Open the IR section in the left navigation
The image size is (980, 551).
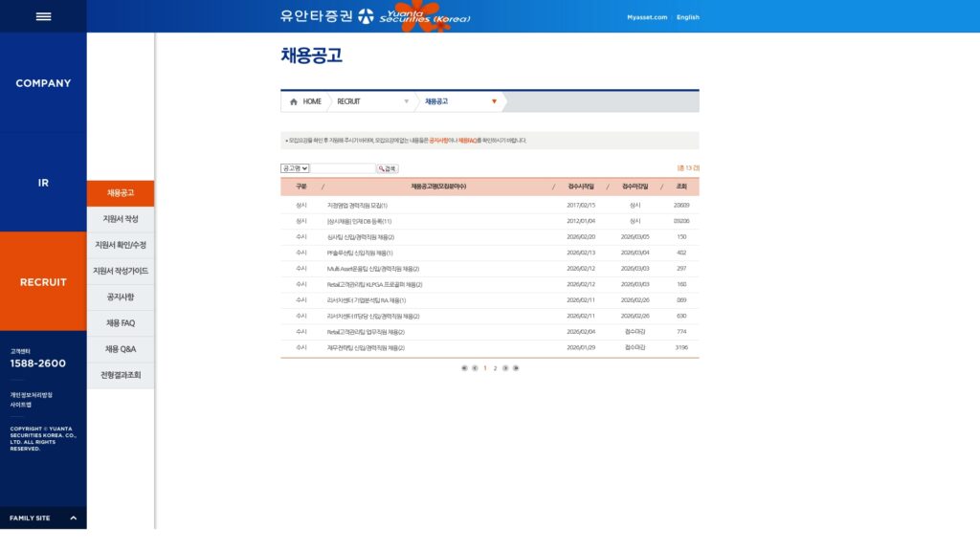pos(42,182)
